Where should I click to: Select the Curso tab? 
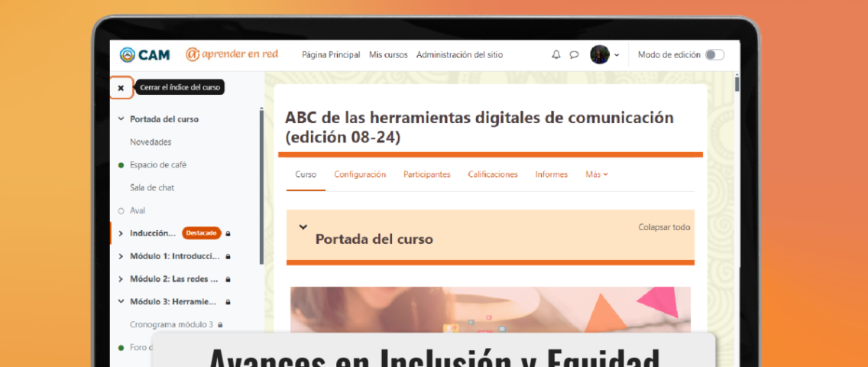[x=306, y=174]
